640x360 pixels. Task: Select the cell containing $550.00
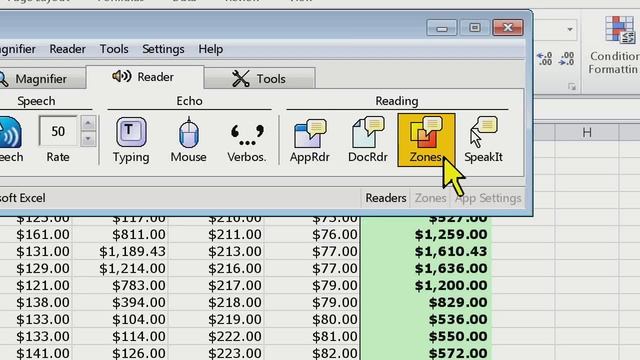pos(426,336)
